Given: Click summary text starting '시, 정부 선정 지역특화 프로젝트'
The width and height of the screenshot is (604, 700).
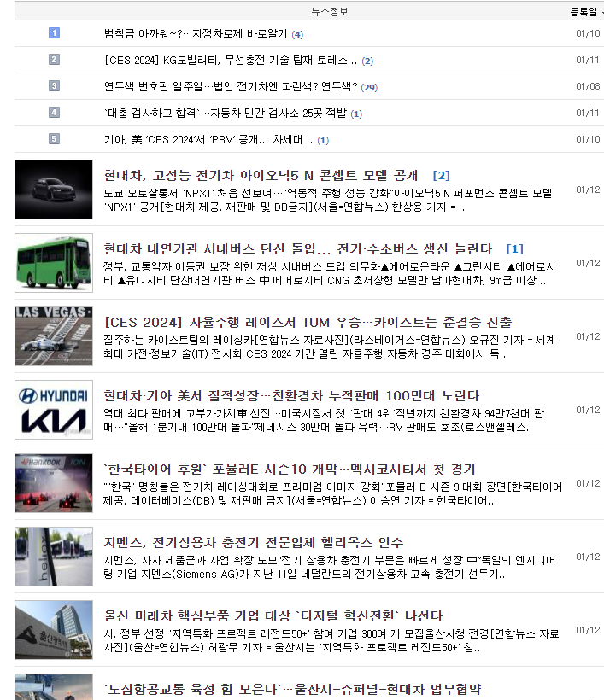Looking at the screenshot, I should click(331, 640).
